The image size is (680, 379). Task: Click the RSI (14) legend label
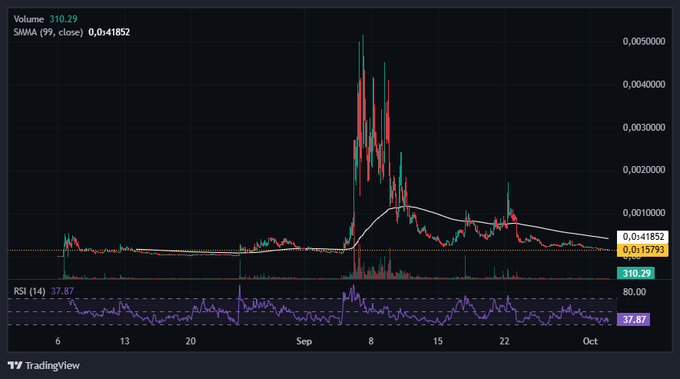[29, 291]
